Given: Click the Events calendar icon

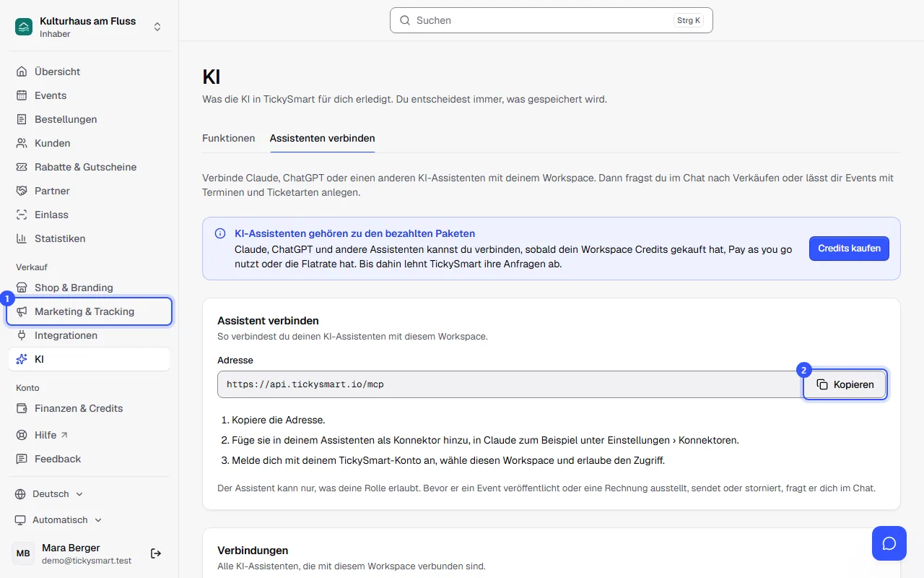Looking at the screenshot, I should 22,95.
